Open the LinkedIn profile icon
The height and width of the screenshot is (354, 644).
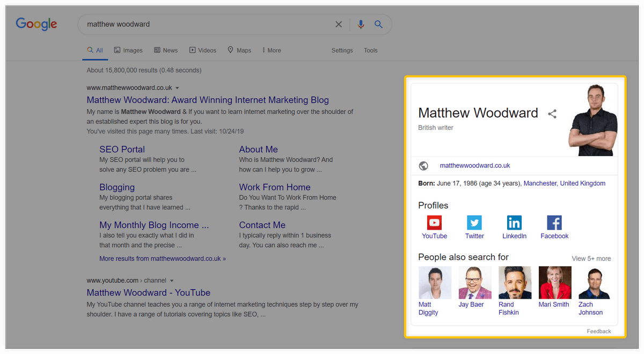click(x=514, y=223)
